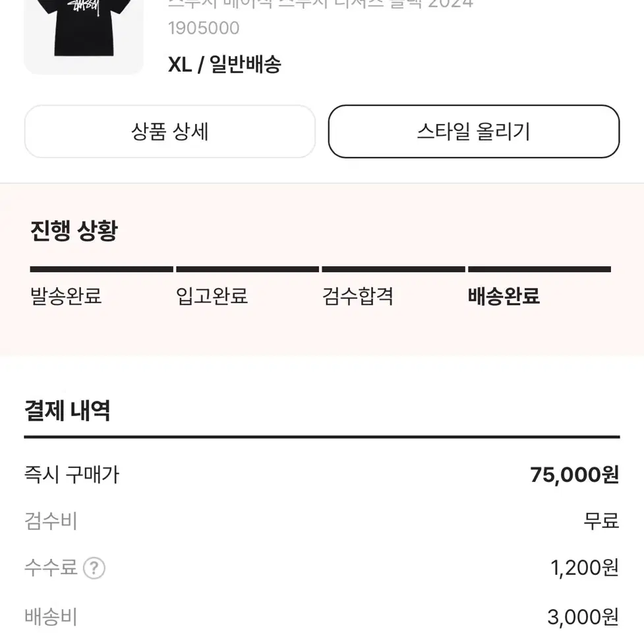Click the 검수비 row label
Screen dimensions: 644x644
51,521
